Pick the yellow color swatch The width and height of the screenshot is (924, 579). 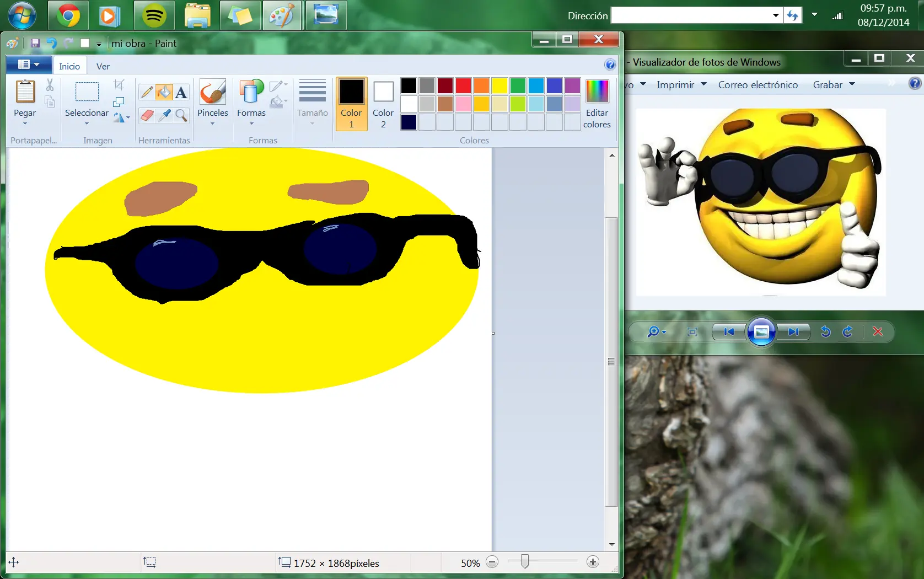[499, 85]
